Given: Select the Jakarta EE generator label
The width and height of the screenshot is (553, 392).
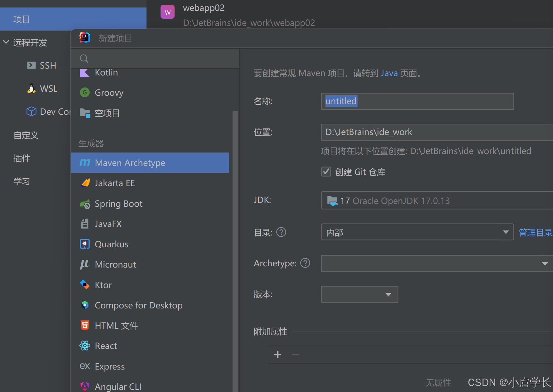Looking at the screenshot, I should pyautogui.click(x=115, y=183).
